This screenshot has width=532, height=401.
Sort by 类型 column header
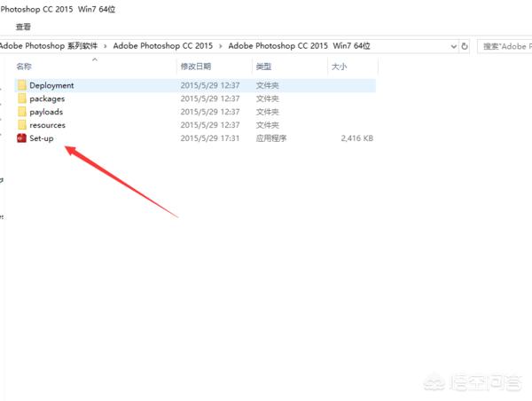point(263,67)
